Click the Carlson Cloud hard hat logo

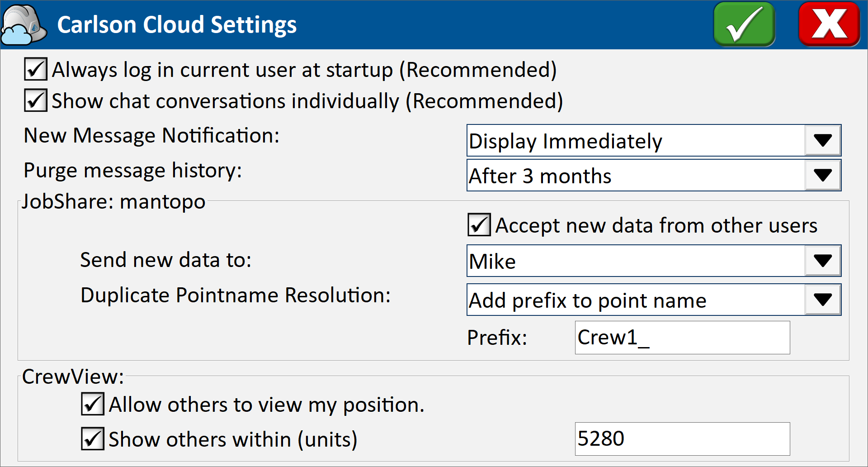[x=24, y=25]
